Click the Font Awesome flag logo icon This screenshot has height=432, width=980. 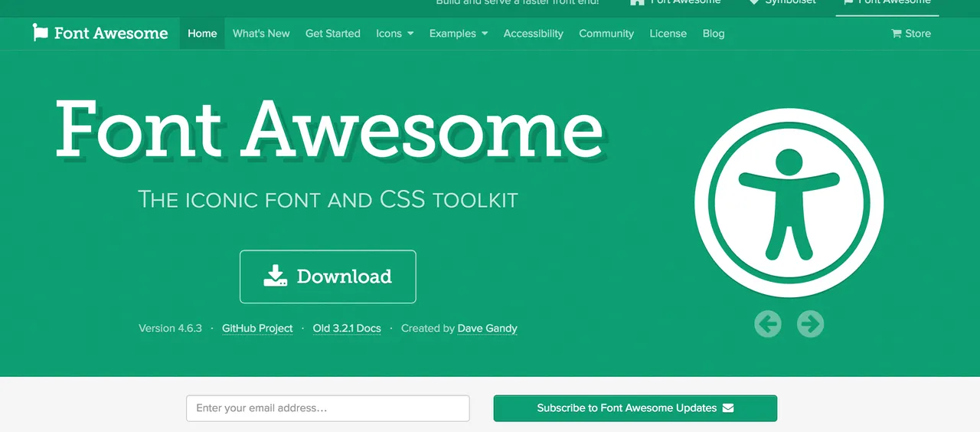(x=40, y=33)
